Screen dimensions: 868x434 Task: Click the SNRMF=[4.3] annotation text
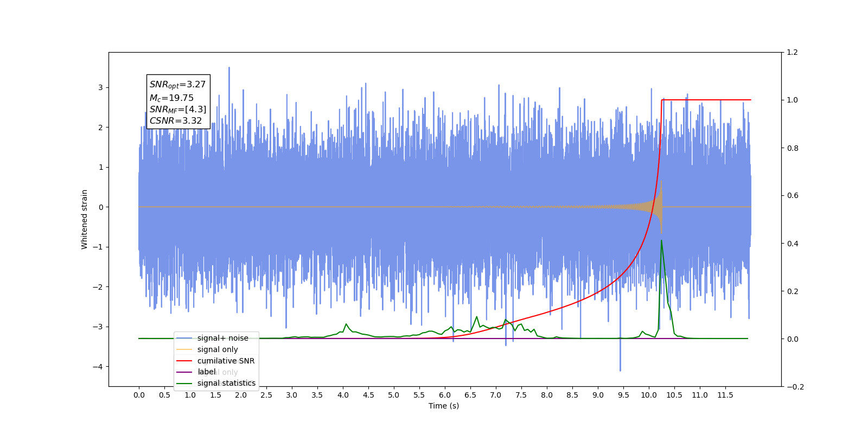point(178,110)
